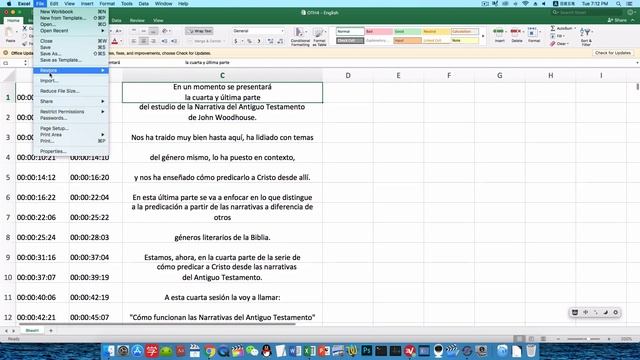Click the font color A icon
The image size is (640, 360).
(115, 41)
